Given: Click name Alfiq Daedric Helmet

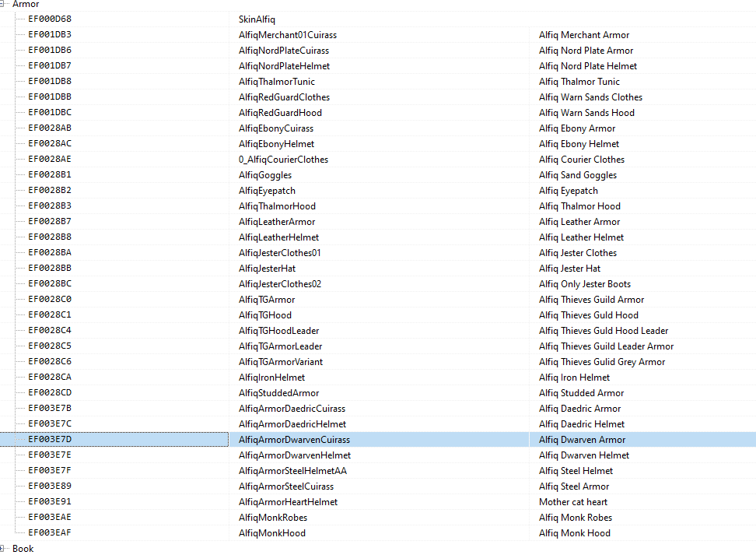Looking at the screenshot, I should pyautogui.click(x=582, y=424).
